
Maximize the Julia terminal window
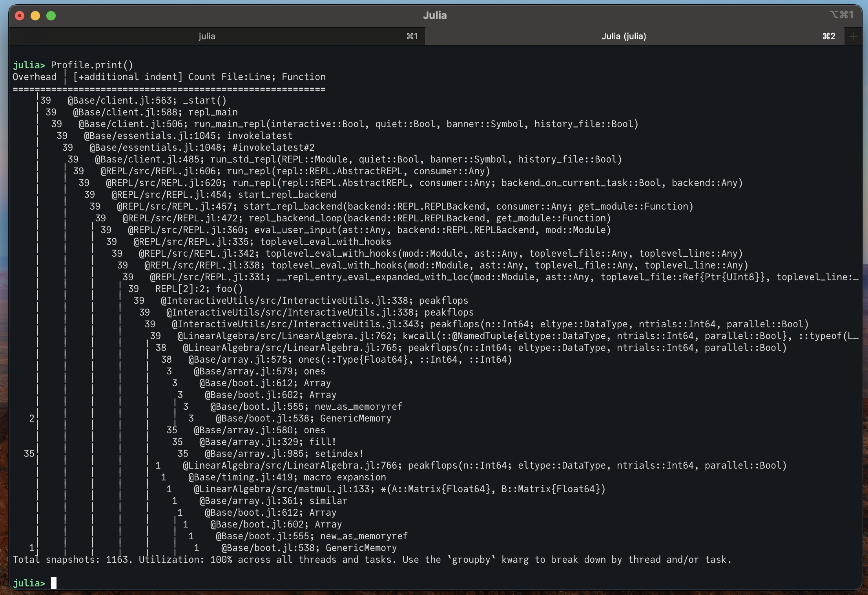(x=51, y=16)
